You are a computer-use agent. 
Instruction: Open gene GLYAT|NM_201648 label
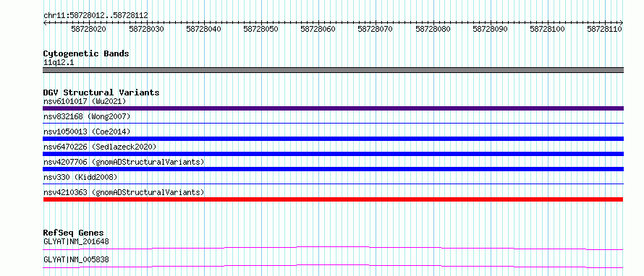click(x=76, y=241)
